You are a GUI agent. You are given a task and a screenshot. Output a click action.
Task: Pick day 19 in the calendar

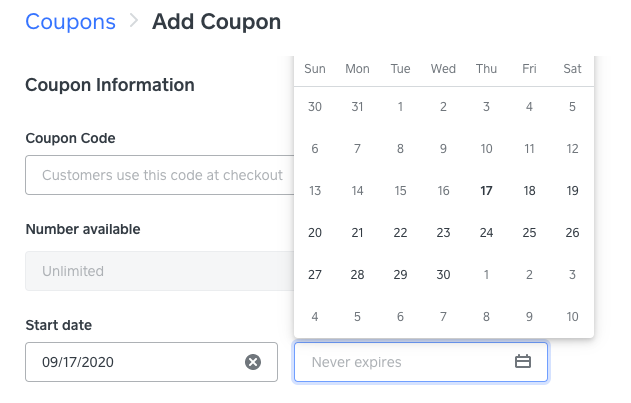coord(572,191)
